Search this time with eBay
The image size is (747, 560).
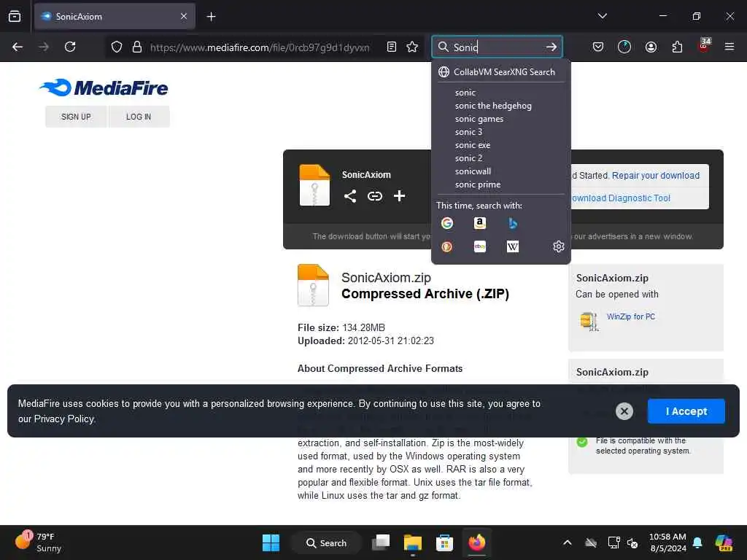click(x=480, y=246)
